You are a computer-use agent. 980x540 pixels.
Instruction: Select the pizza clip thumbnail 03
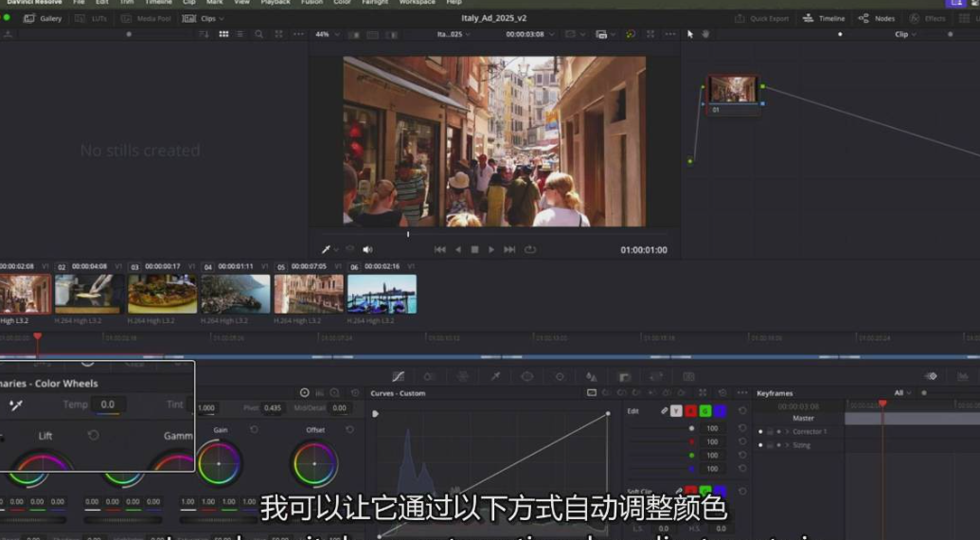click(x=162, y=295)
